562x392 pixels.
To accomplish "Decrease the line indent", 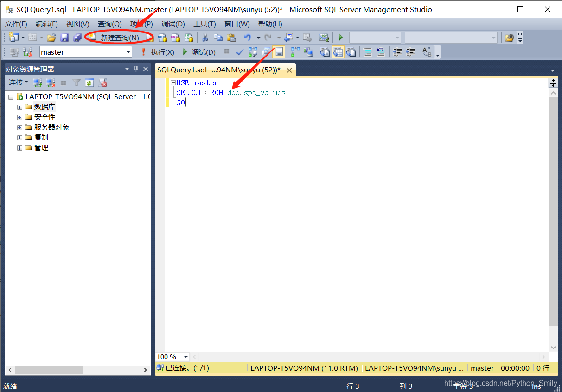I will tap(397, 52).
